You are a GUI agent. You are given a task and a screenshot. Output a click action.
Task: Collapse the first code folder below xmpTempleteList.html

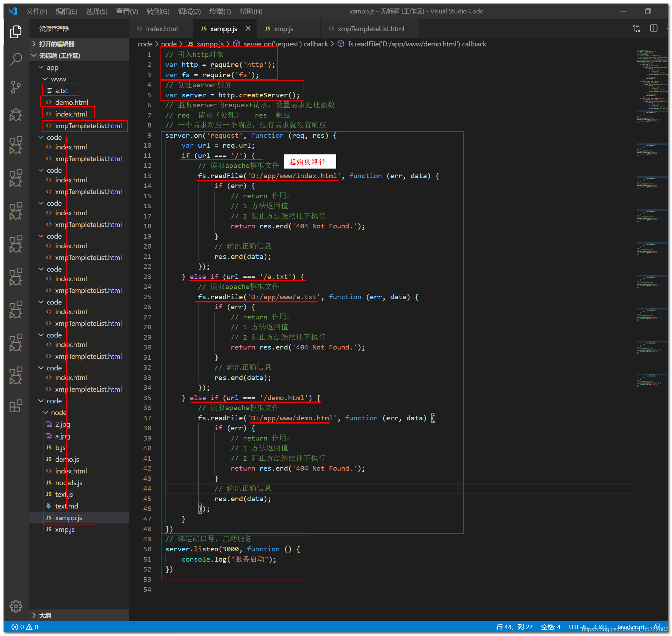[x=79, y=137]
